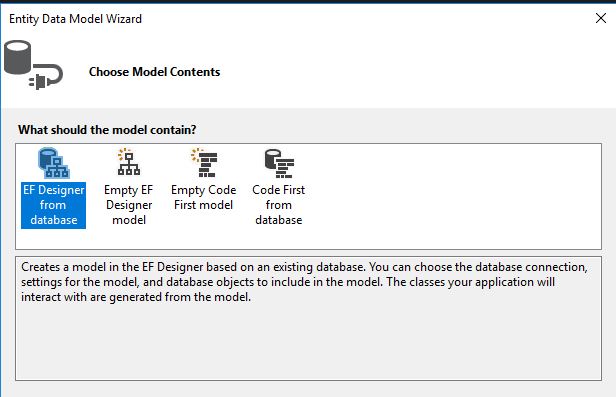
Task: Choose the Code First from database label
Action: point(279,205)
